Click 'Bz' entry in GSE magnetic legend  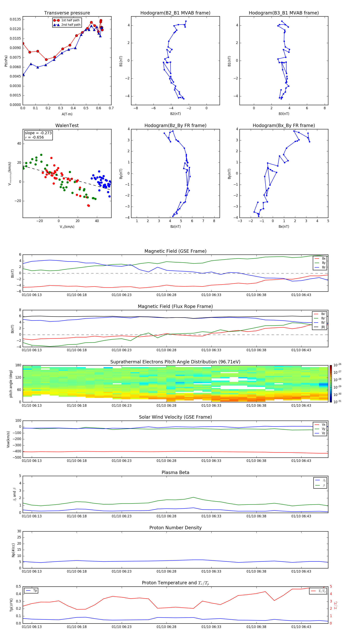[x=320, y=268]
